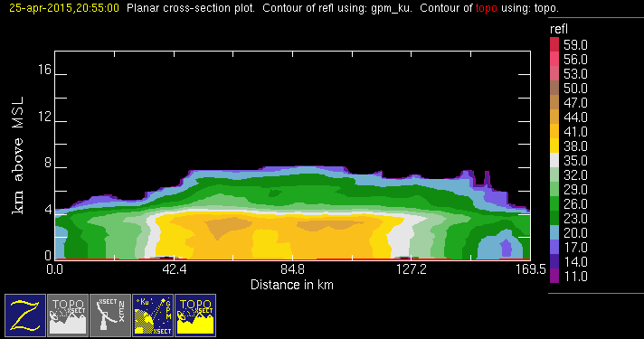Click the 84.8 km x-axis tick label
The width and height of the screenshot is (644, 339).
tap(292, 269)
